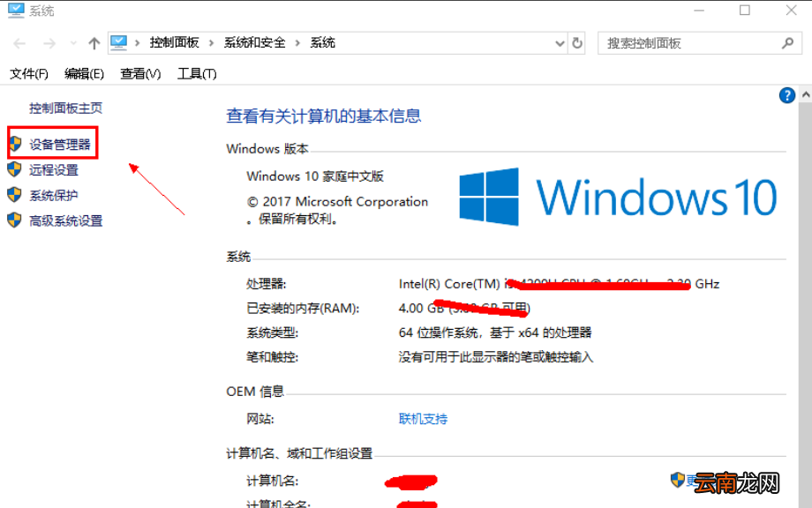Click the 处理器: label
This screenshot has width=812, height=508.
point(267,284)
